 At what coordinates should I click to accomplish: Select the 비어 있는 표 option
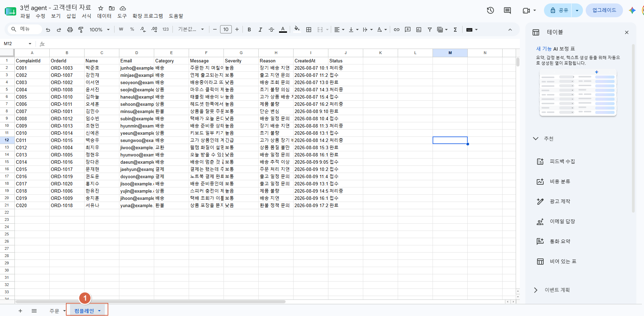[x=563, y=261]
